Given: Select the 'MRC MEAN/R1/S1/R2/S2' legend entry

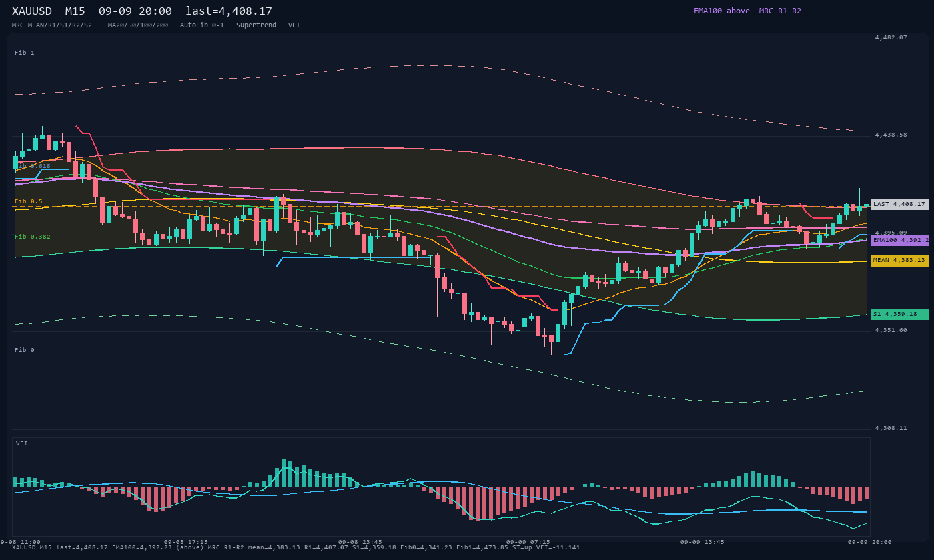Looking at the screenshot, I should [x=52, y=25].
